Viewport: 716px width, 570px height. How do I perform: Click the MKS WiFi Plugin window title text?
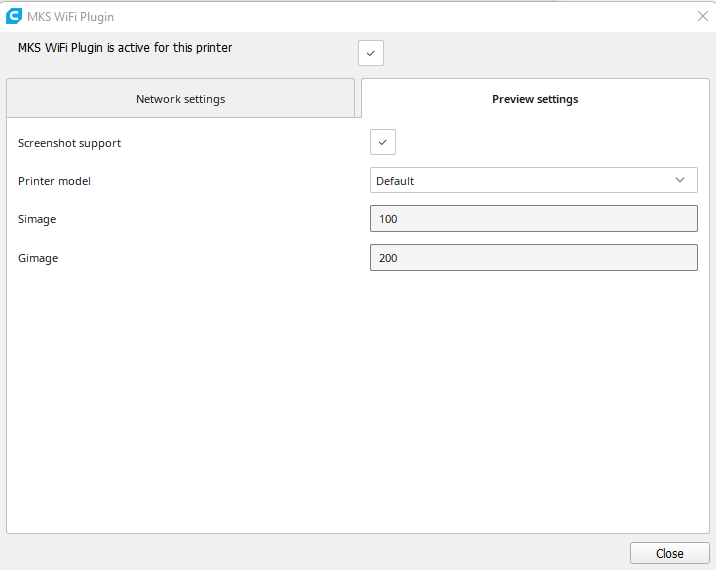pyautogui.click(x=70, y=16)
